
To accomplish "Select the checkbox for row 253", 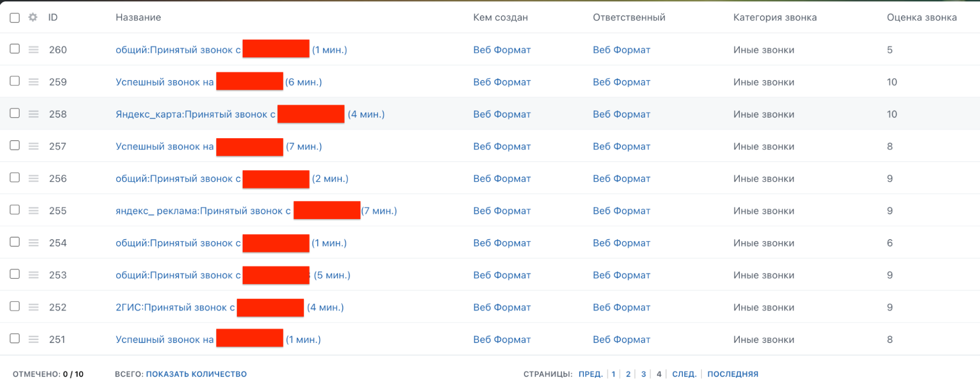I will pyautogui.click(x=15, y=274).
